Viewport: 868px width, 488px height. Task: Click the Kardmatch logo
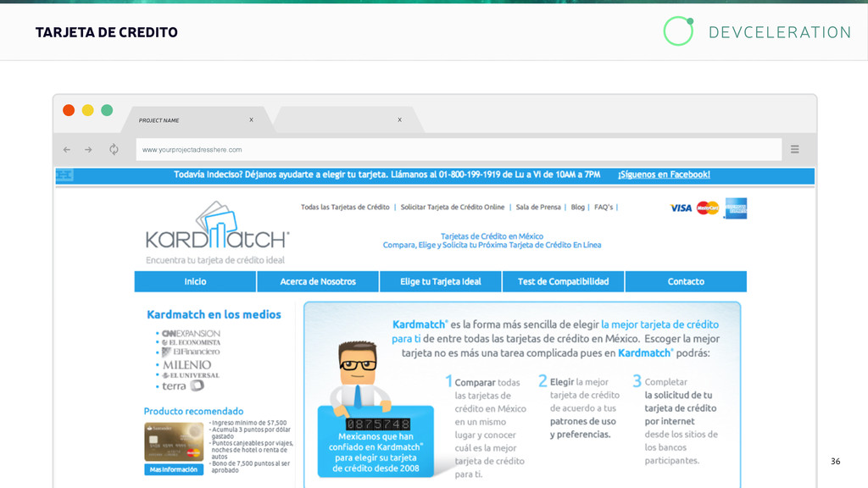[217, 225]
